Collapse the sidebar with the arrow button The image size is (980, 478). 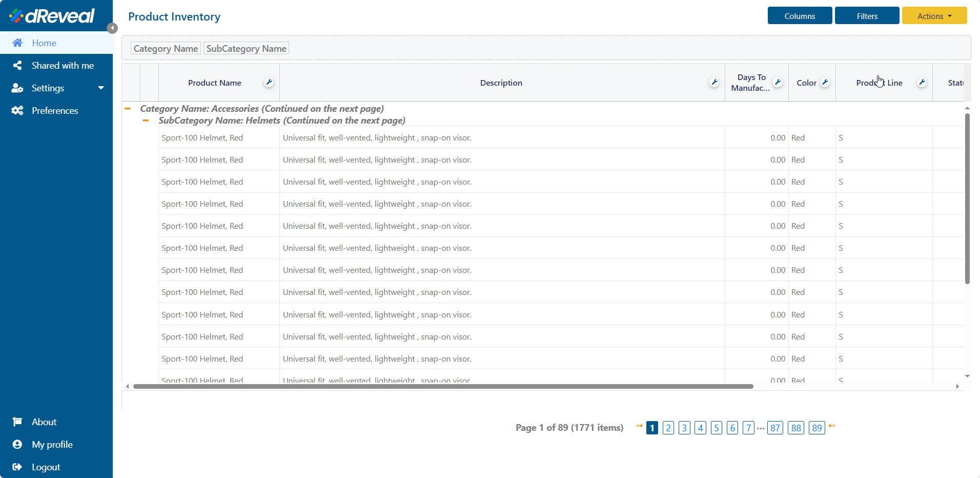point(112,28)
